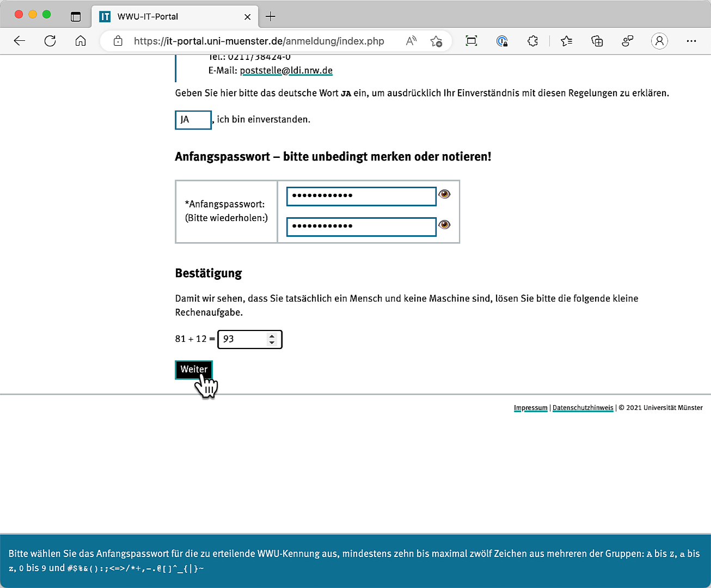Decrease the math answer using down stepper
Image resolution: width=711 pixels, height=588 pixels.
(x=272, y=343)
